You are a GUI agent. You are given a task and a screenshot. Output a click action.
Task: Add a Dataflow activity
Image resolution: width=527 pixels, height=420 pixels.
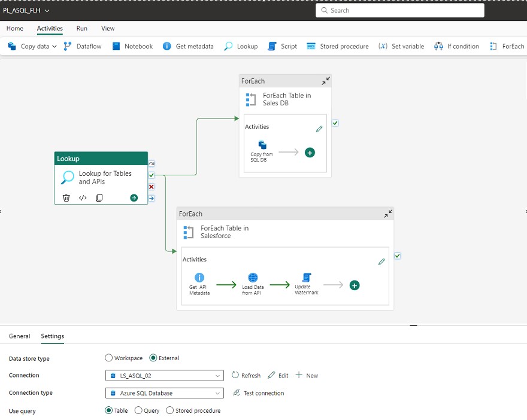tap(82, 46)
